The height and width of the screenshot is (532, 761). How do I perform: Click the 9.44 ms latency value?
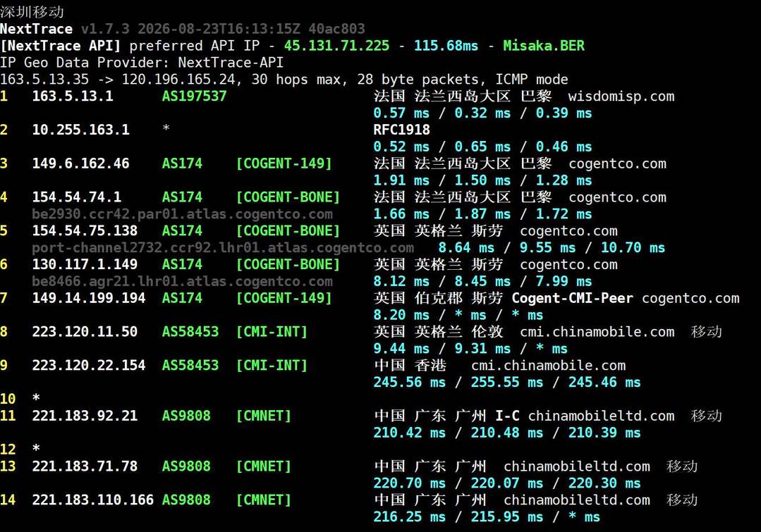pyautogui.click(x=401, y=349)
